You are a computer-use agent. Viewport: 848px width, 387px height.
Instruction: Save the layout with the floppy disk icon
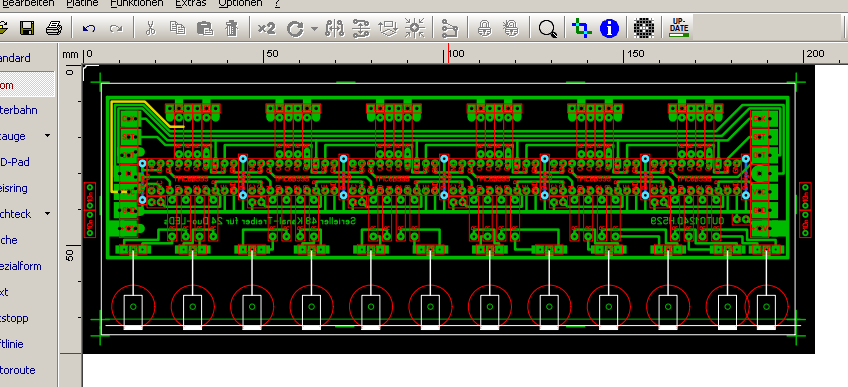click(27, 28)
